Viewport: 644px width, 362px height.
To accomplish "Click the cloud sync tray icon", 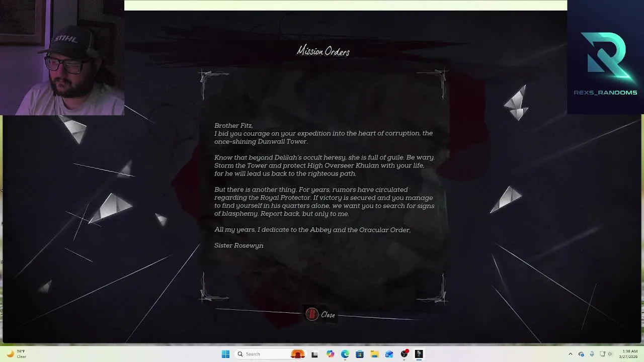I will (581, 354).
